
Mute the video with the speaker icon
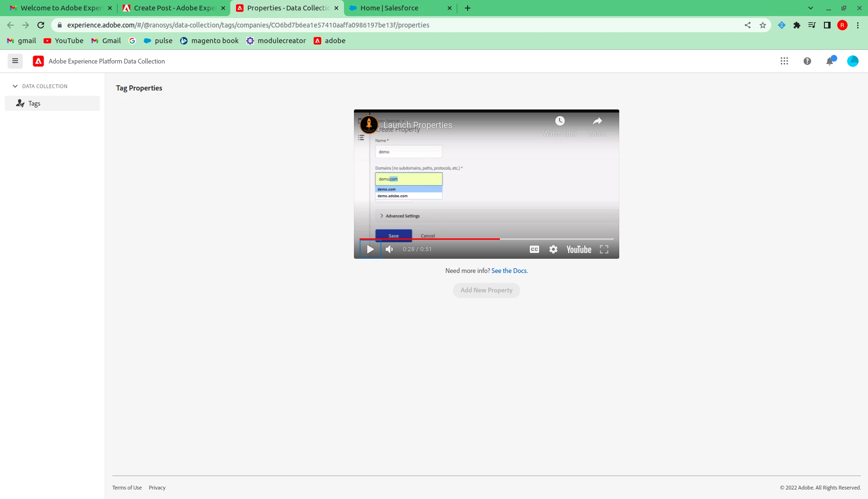389,249
